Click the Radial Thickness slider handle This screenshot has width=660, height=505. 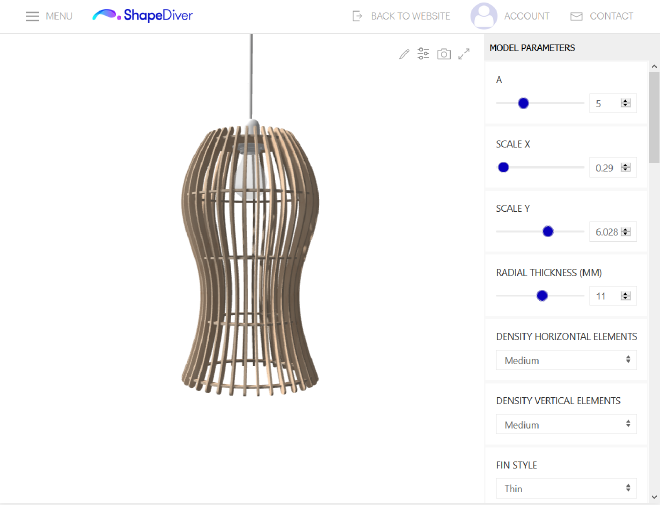click(542, 296)
